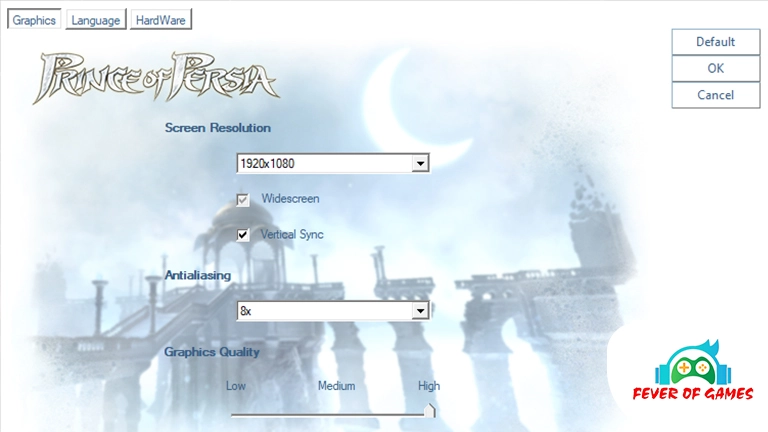Confirm settings with the OK button

pos(716,68)
